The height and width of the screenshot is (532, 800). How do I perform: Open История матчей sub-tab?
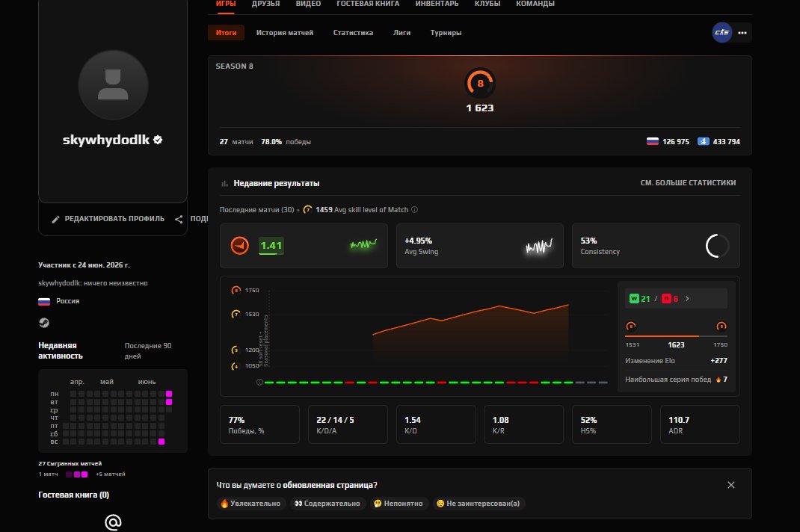[x=285, y=33]
